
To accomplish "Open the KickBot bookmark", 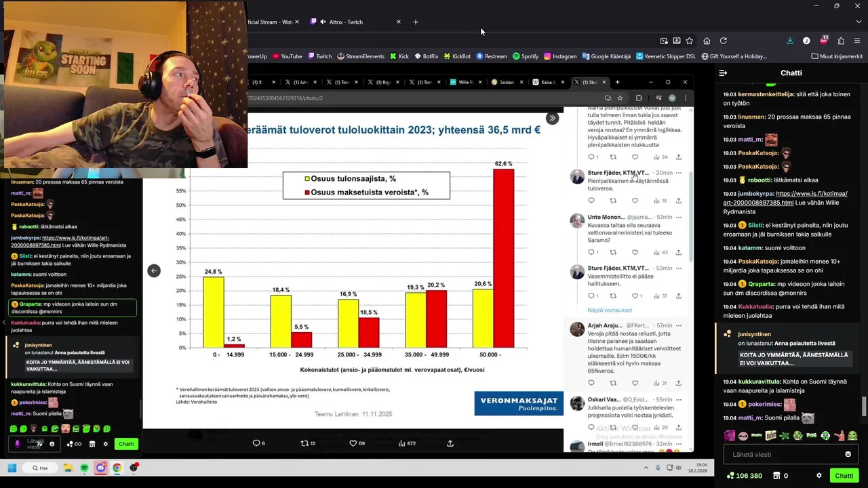I will pos(457,56).
